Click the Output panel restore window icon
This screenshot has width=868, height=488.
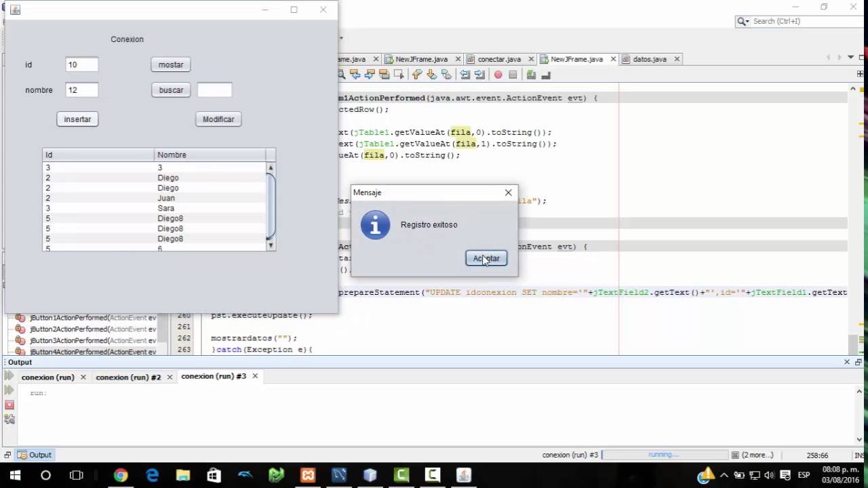pyautogui.click(x=858, y=362)
